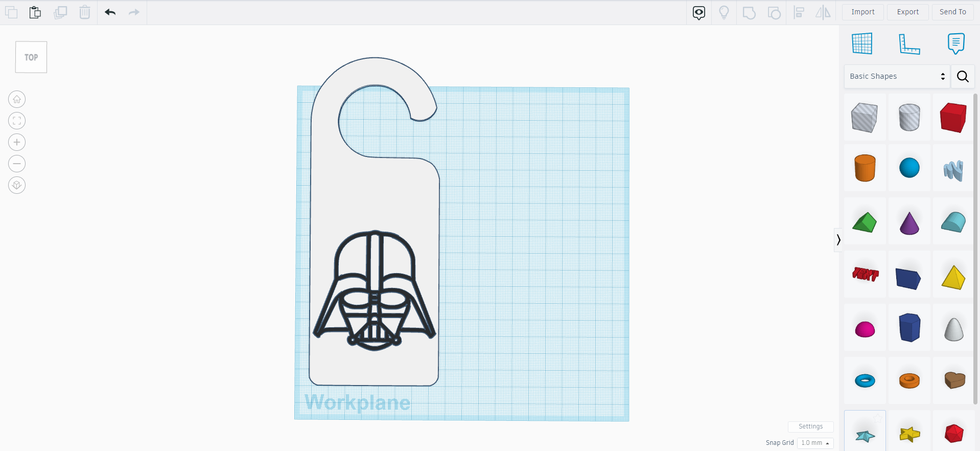Viewport: 980px width, 451px height.
Task: Select the teal Round Roof shape
Action: (953, 222)
